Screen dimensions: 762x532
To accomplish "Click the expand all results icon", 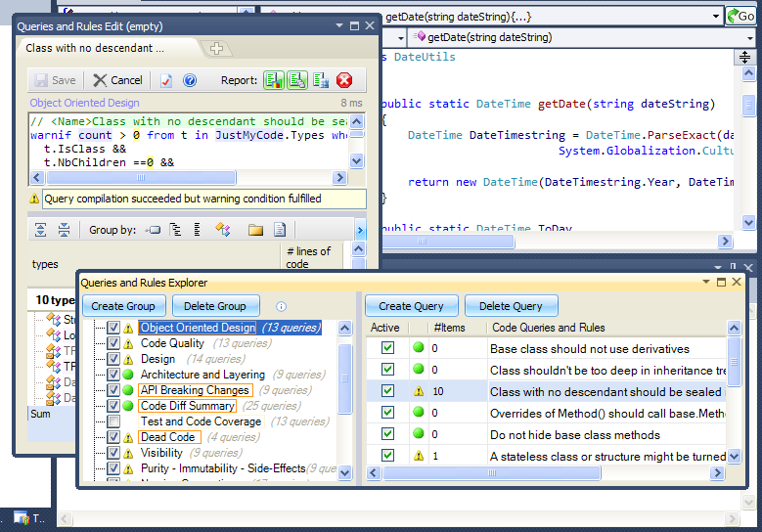I will point(41,230).
